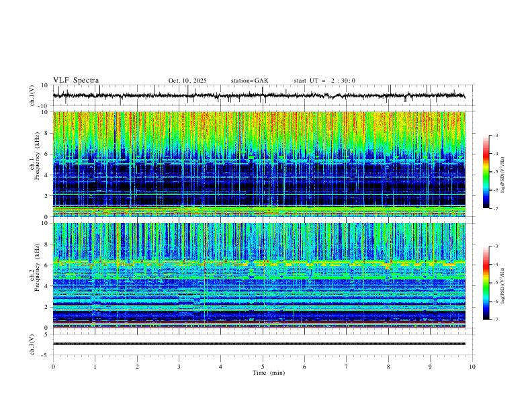The height and width of the screenshot is (411, 532).
Task: Click the ch.1 voltage waveform trace
Action: click(259, 95)
